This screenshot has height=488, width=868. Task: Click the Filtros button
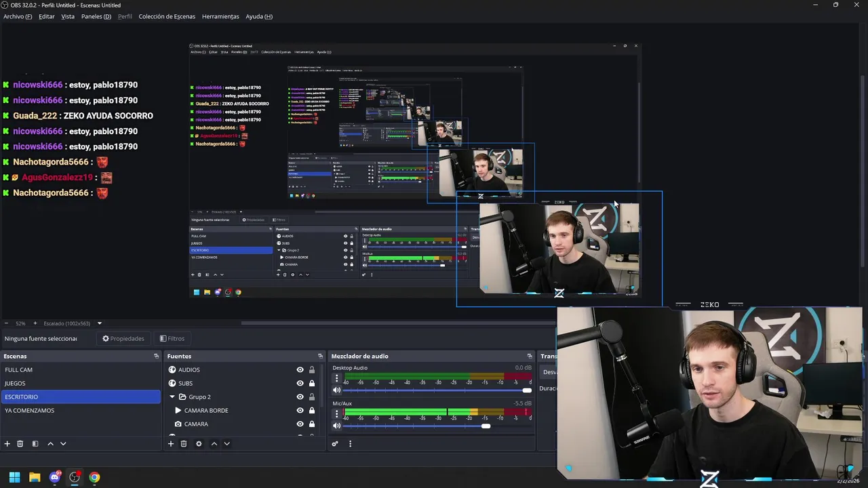tap(172, 339)
